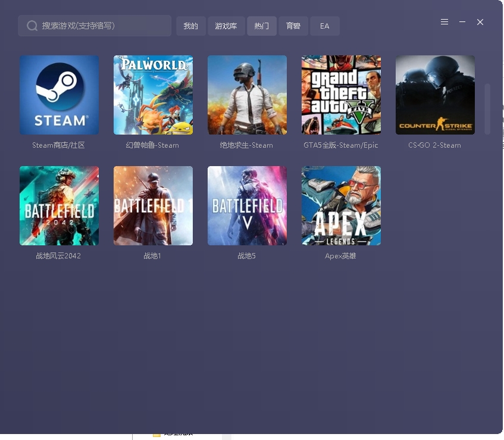Viewport: 504px width, 440px height.
Task: Launch Apex Legends cover tile
Action: click(x=341, y=205)
